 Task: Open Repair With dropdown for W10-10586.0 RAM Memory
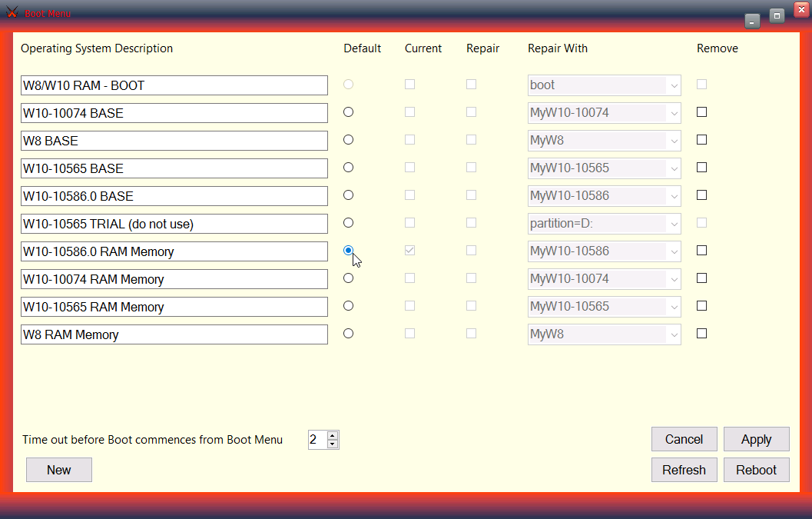605,251
